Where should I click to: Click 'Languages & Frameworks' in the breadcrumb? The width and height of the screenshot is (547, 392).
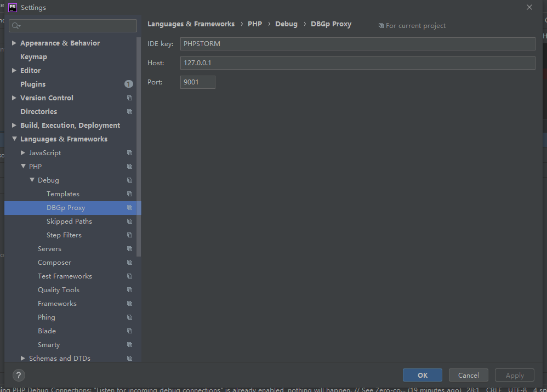point(191,24)
